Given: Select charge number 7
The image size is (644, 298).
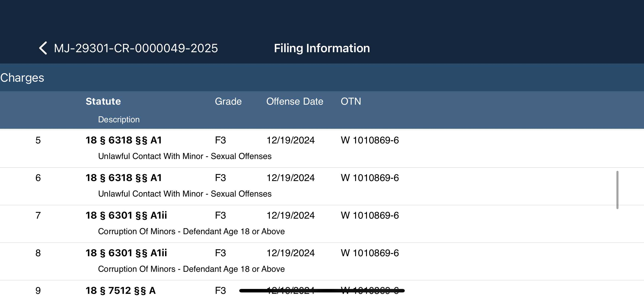Looking at the screenshot, I should [38, 215].
